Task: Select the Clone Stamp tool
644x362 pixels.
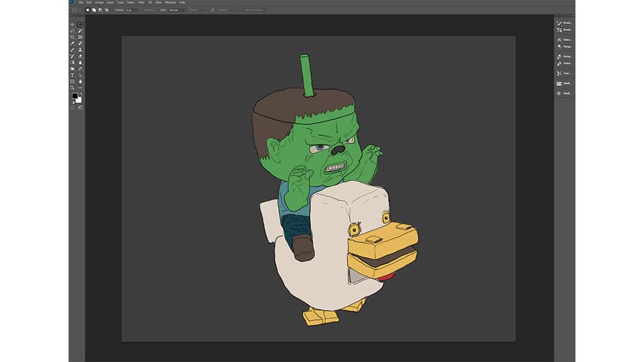Action: 80,50
